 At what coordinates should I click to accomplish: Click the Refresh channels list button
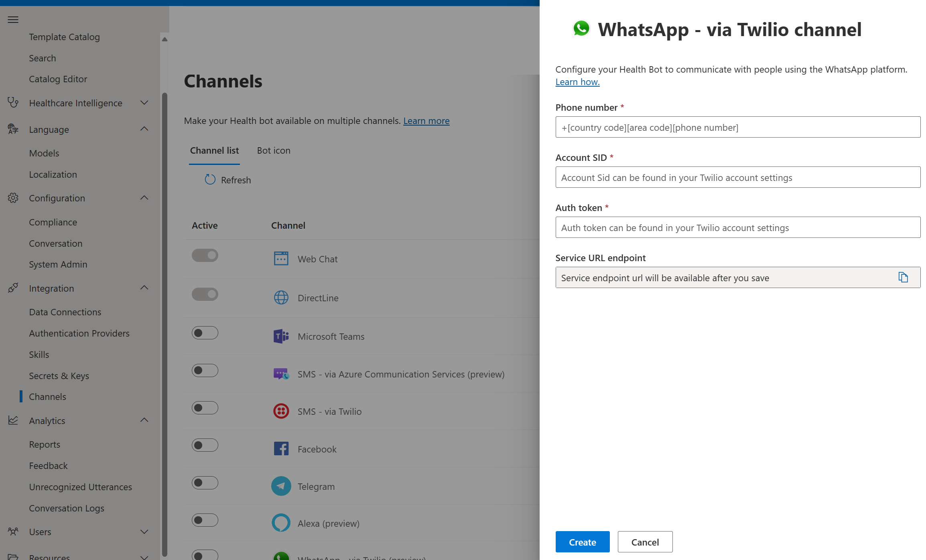point(227,179)
